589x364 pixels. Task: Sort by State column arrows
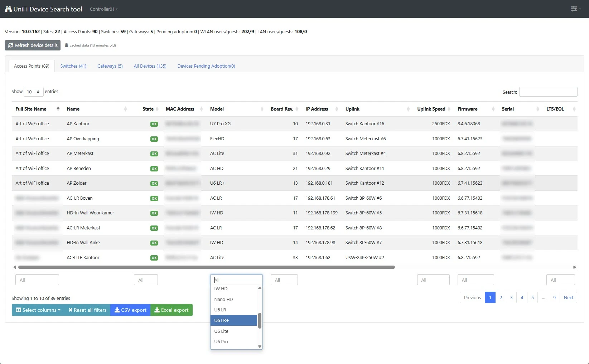point(157,109)
